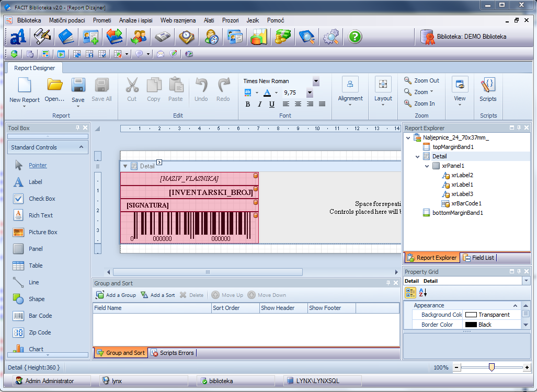Select the Bar Code tool in Tool Box
537x392 pixels.
click(40, 316)
